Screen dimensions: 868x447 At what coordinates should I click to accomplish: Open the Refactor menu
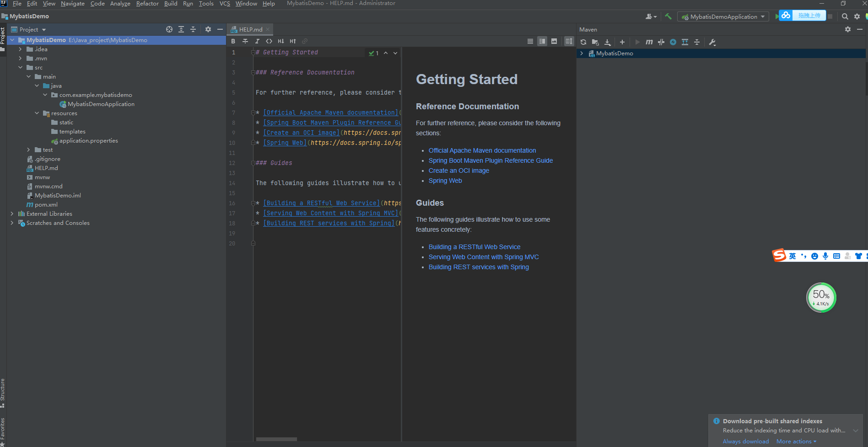pos(147,4)
